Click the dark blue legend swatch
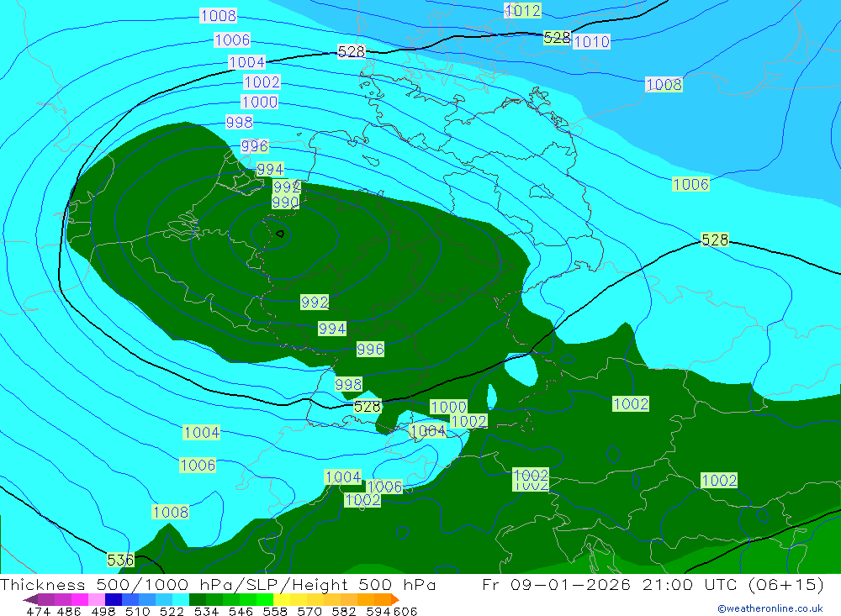 coord(114,599)
